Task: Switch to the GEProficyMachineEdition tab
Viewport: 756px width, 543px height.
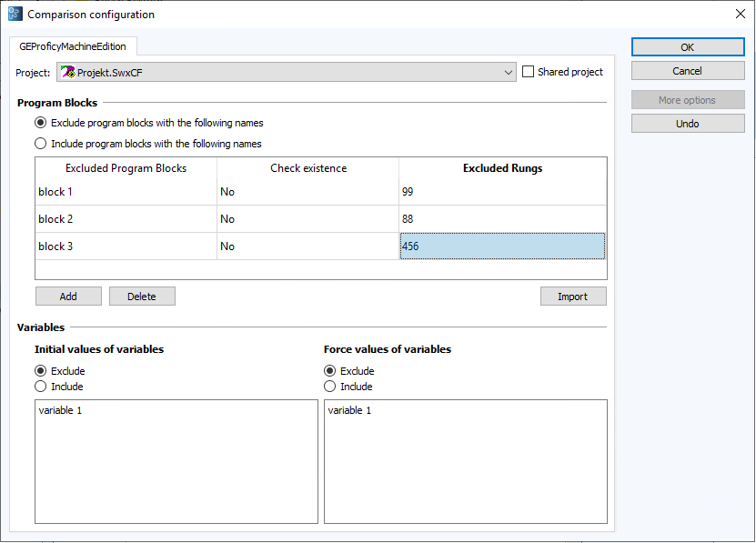Action: pos(73,45)
